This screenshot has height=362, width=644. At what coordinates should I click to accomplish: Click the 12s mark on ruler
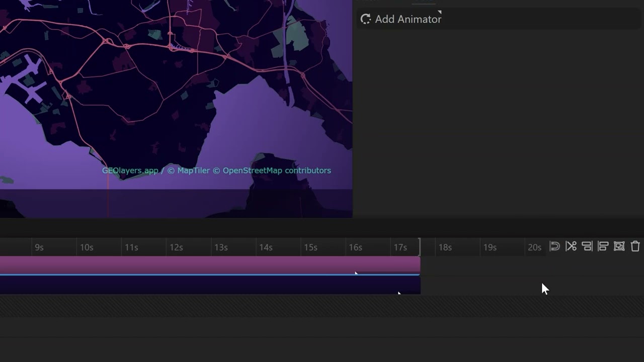176,247
